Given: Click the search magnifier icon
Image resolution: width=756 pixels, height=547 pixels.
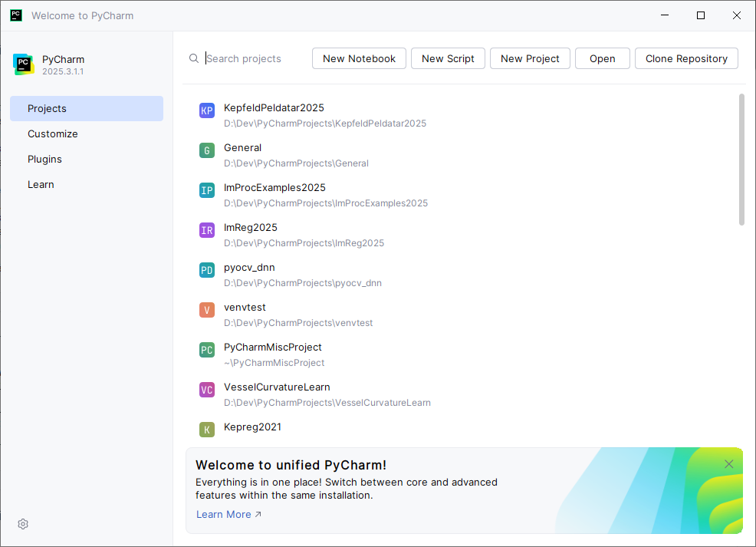Looking at the screenshot, I should coord(194,59).
